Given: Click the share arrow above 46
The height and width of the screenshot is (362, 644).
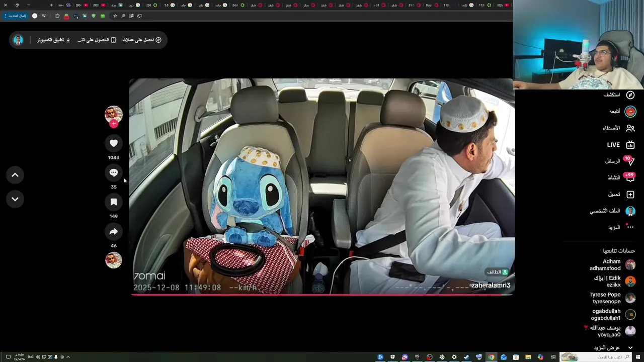Looking at the screenshot, I should [114, 231].
